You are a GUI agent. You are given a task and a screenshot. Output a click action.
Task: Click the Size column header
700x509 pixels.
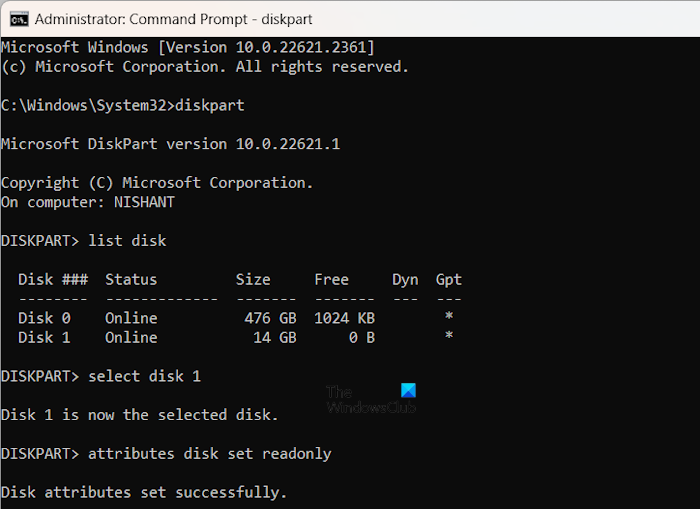(253, 280)
